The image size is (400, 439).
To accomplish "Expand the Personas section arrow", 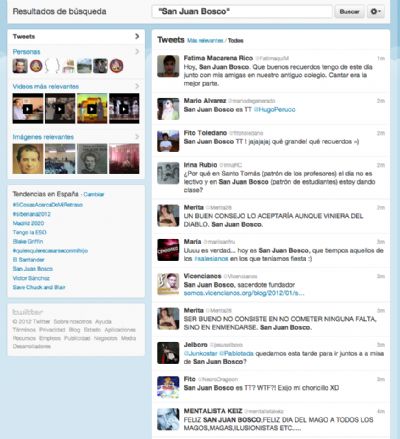I will click(x=137, y=52).
